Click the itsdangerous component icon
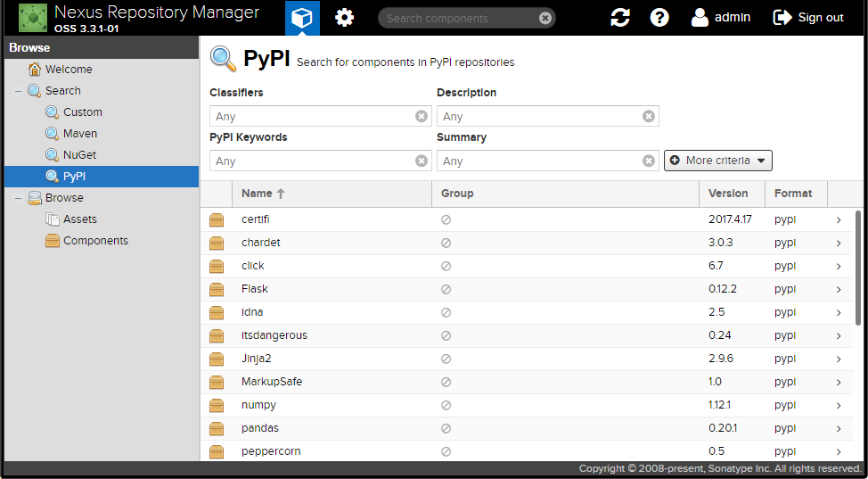Viewport: 868px width, 479px height. [x=217, y=336]
